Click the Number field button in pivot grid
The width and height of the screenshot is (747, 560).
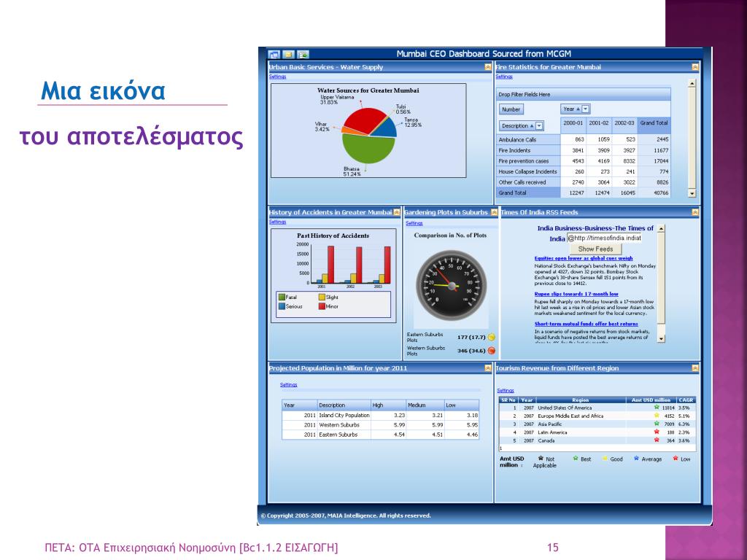(x=511, y=109)
